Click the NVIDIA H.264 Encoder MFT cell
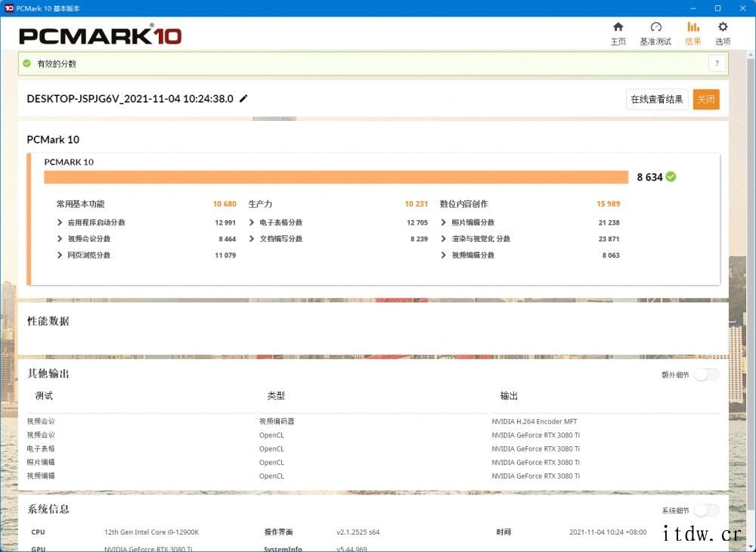Screen dimensions: 756x552 coord(534,421)
